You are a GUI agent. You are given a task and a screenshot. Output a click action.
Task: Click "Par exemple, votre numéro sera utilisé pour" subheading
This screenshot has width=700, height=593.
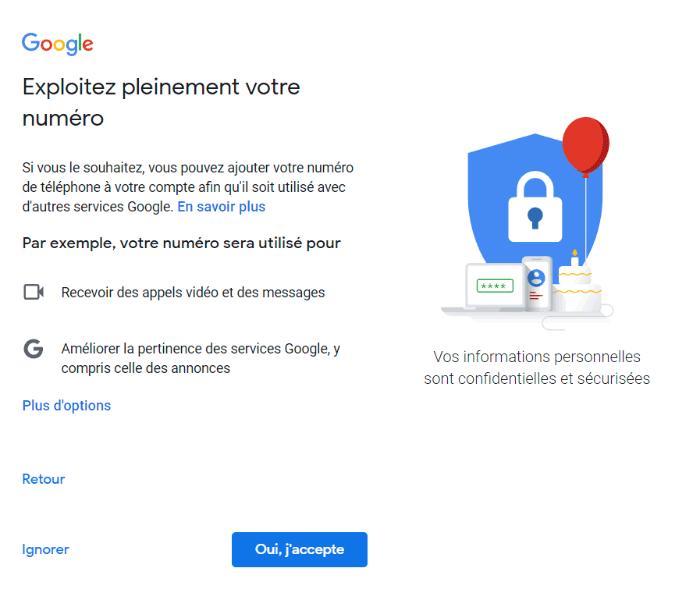pos(181,243)
